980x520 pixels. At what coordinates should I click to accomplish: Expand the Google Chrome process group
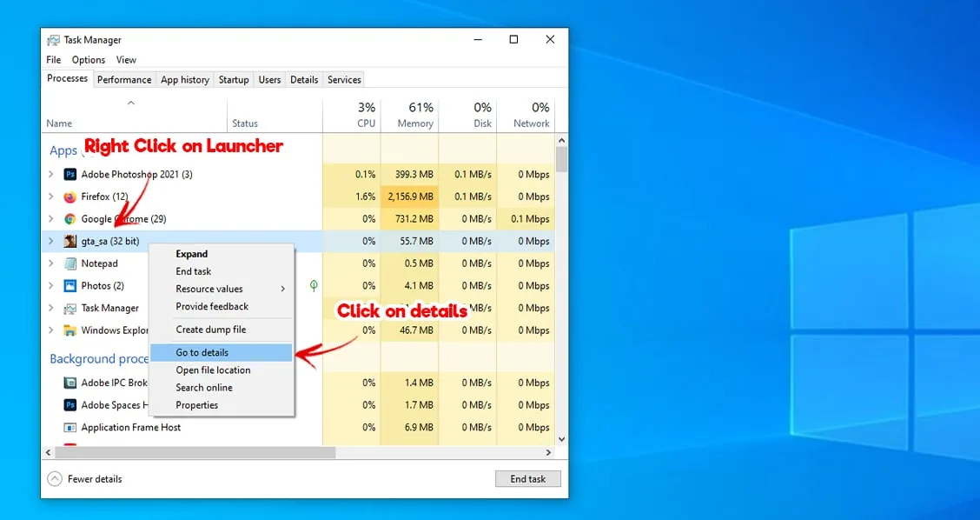[x=51, y=219]
